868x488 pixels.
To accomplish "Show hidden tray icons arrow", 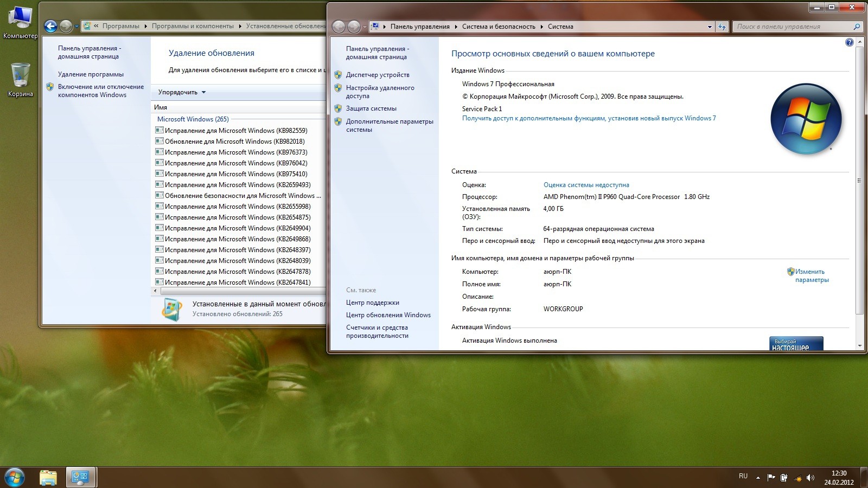I will 758,478.
